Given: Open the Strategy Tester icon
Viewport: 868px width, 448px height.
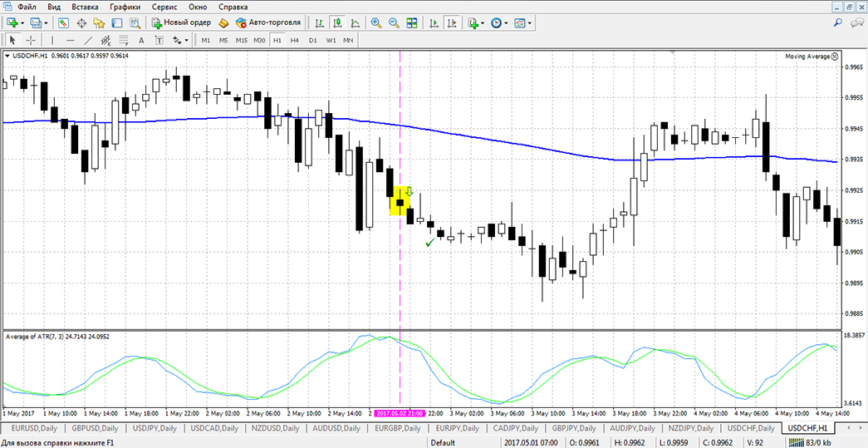Looking at the screenshot, I should [135, 22].
